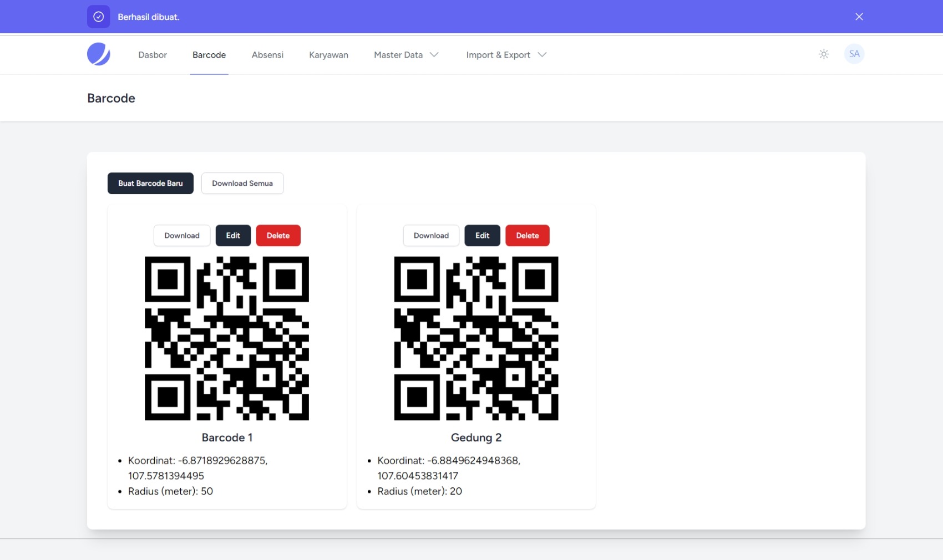The image size is (943, 560).
Task: Expand the Import & Export dropdown
Action: pos(506,55)
